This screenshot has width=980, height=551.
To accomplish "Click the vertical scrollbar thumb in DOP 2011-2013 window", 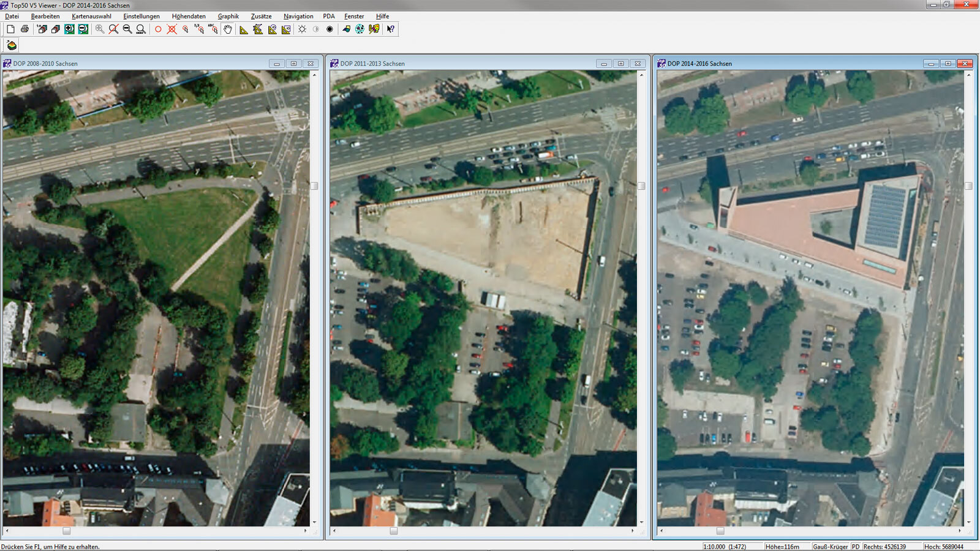I will (641, 186).
